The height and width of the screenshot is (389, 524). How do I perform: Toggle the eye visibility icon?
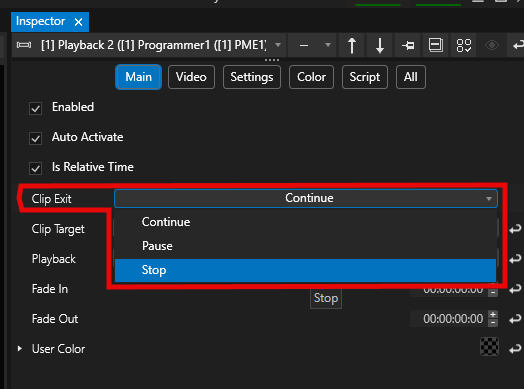pyautogui.click(x=492, y=45)
